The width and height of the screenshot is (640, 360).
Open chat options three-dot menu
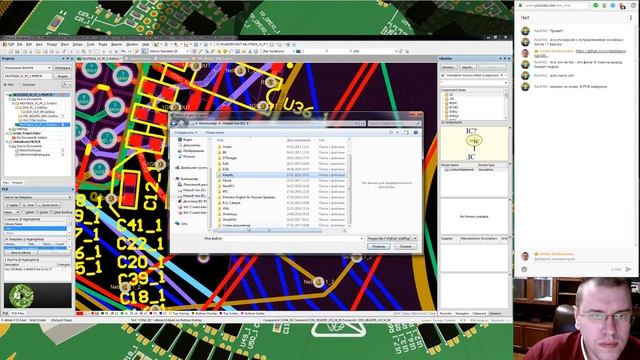point(631,18)
